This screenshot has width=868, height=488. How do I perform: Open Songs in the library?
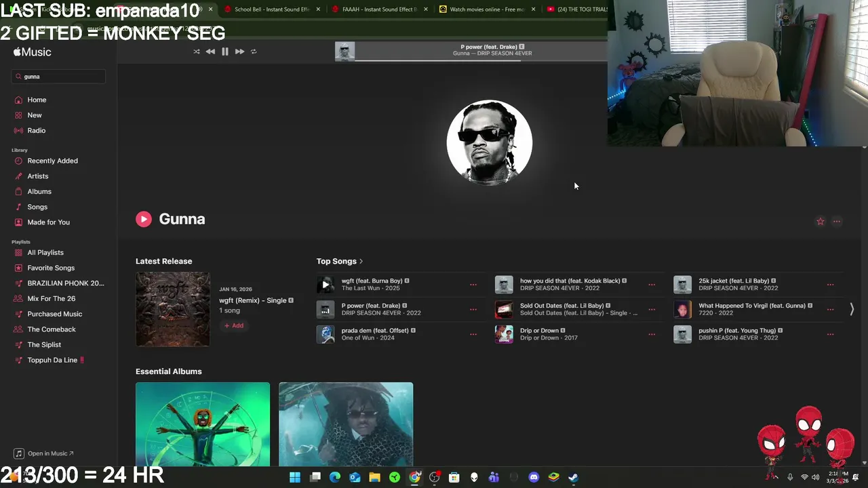(x=37, y=207)
